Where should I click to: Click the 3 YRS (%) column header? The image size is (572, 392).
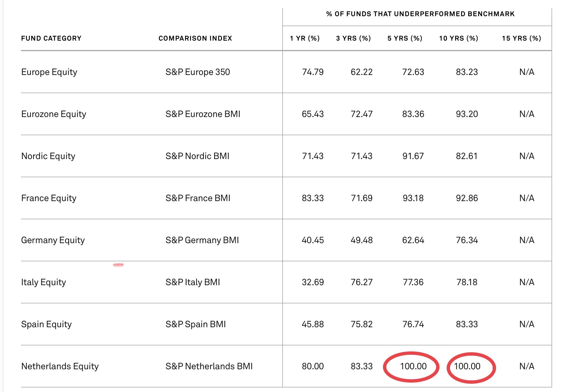click(x=353, y=38)
